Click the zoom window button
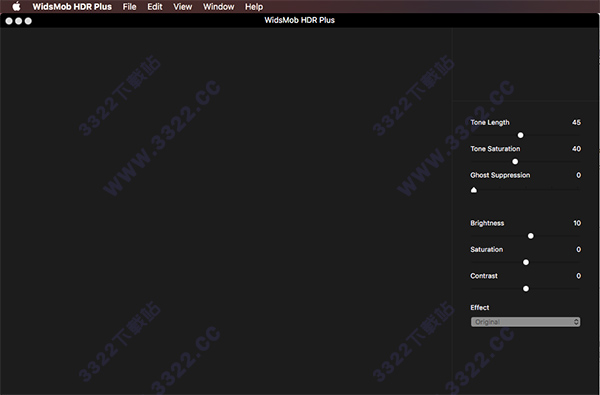Viewport: 600px width, 395px height. [28, 21]
